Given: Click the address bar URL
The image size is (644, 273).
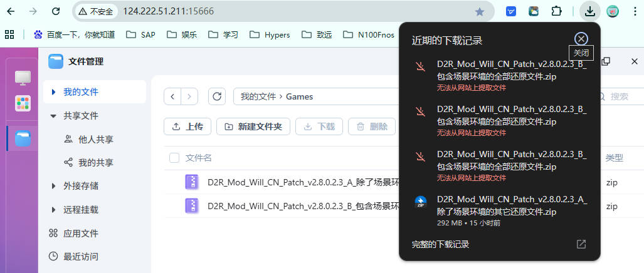Looking at the screenshot, I should tap(169, 11).
